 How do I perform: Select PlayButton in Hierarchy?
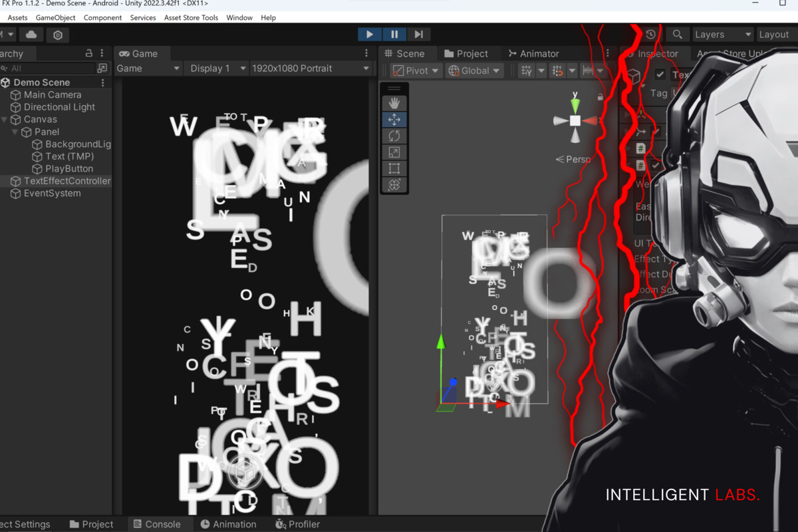[x=69, y=169]
